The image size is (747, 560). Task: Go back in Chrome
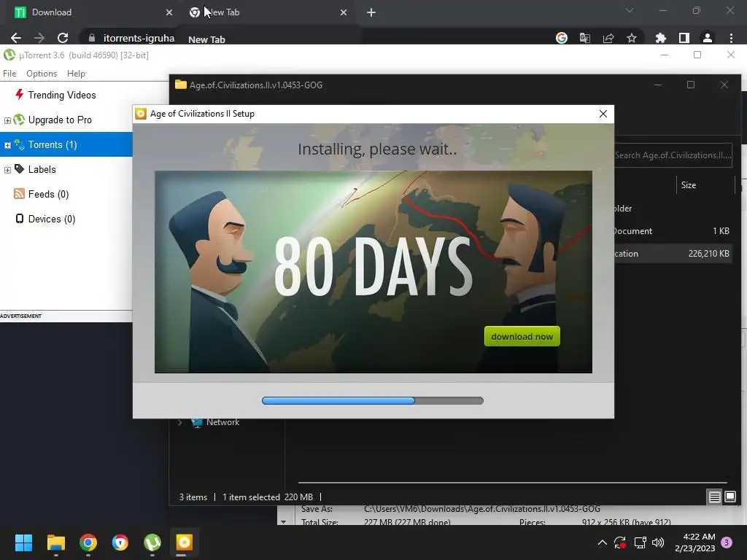point(16,38)
